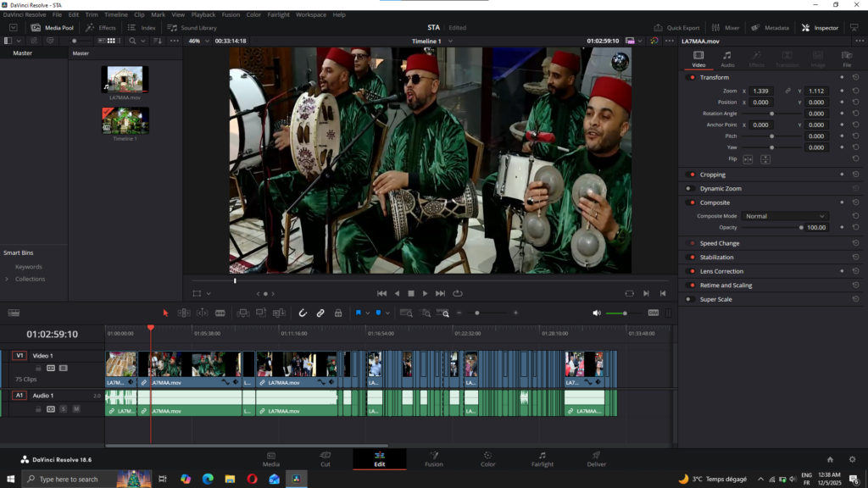Open the Search icon in Media Pool
This screenshot has width=868, height=488.
point(132,41)
